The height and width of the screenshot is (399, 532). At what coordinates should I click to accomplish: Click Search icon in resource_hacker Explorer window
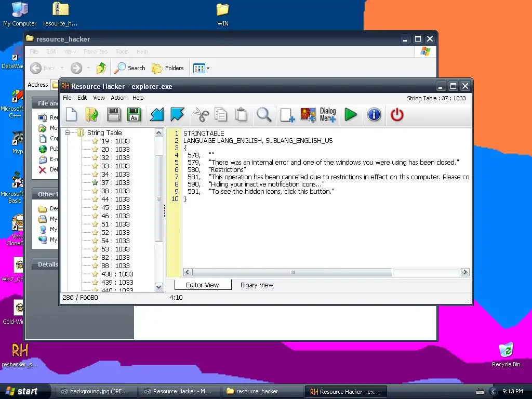129,68
